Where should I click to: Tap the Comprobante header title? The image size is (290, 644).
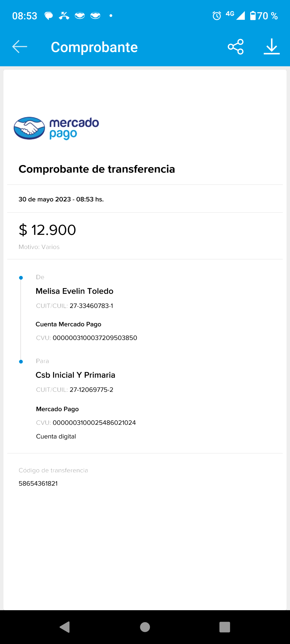click(94, 47)
